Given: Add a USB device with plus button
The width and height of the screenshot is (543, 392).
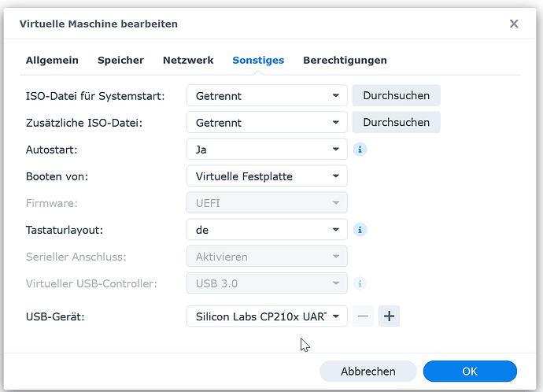Looking at the screenshot, I should point(389,316).
